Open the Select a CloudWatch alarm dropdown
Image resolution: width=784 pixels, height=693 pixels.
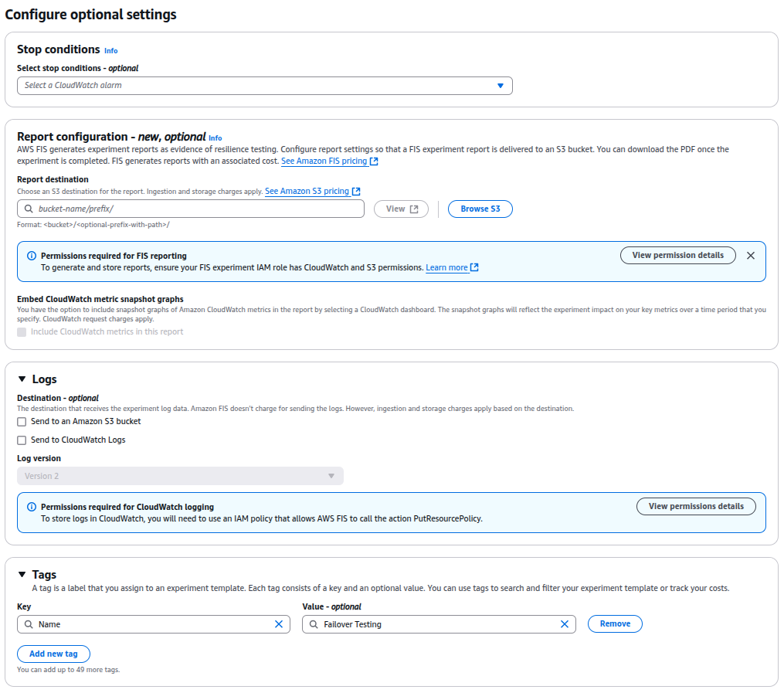[x=264, y=86]
